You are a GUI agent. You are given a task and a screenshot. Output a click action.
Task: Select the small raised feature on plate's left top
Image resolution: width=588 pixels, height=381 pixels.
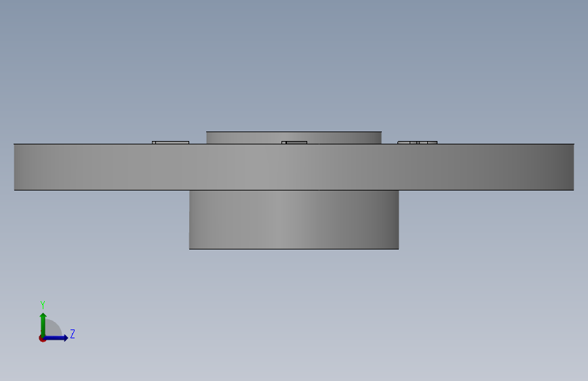pyautogui.click(x=171, y=142)
